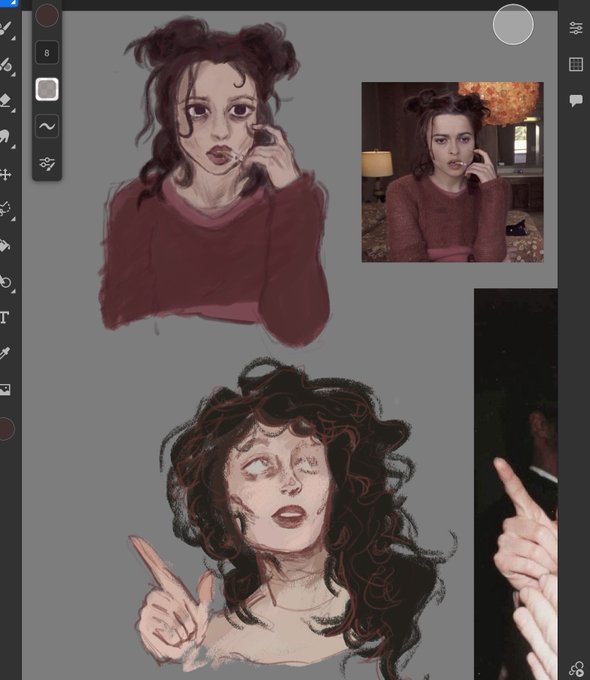Viewport: 590px width, 680px height.
Task: Open the brush settings sliders icon
Action: point(47,163)
